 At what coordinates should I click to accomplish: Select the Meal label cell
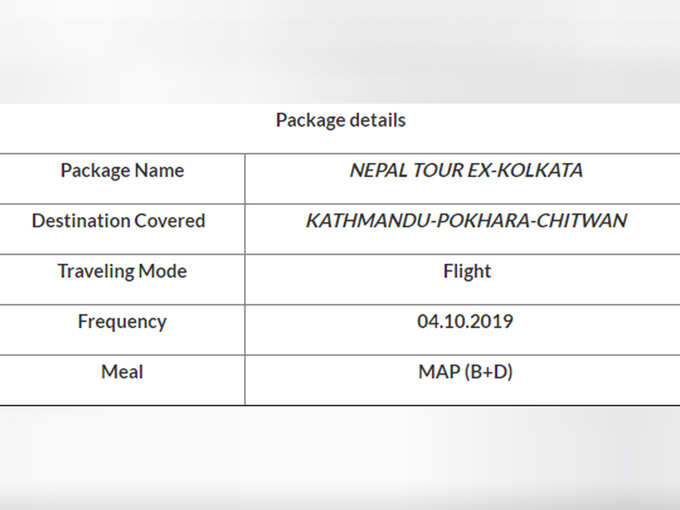pyautogui.click(x=122, y=380)
